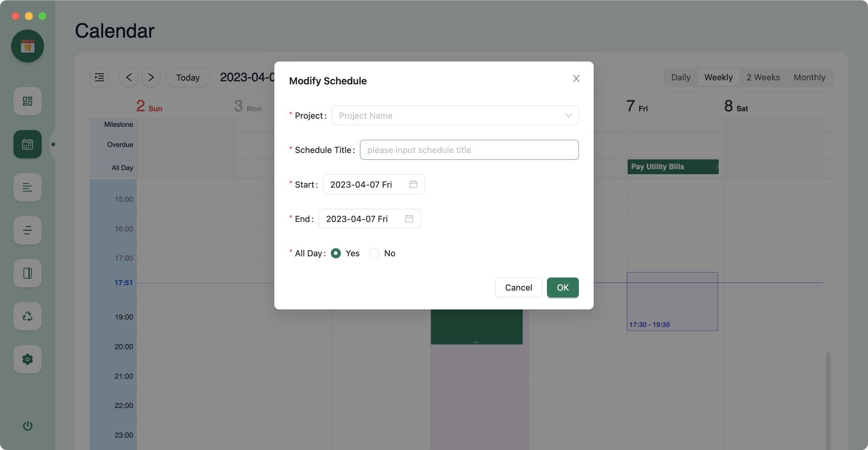Toggle the calendar list panel icon
Image resolution: width=868 pixels, height=450 pixels.
pos(99,77)
